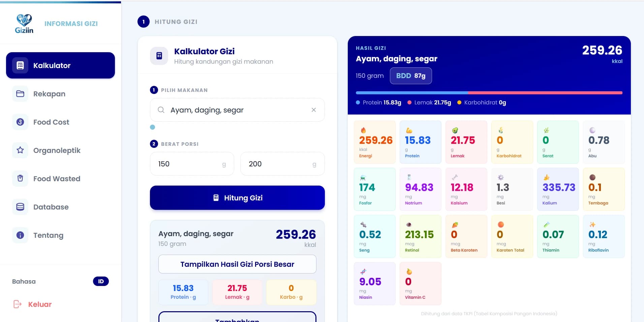644x322 pixels.
Task: Open Rekapan via the folder icon
Action: tap(20, 94)
